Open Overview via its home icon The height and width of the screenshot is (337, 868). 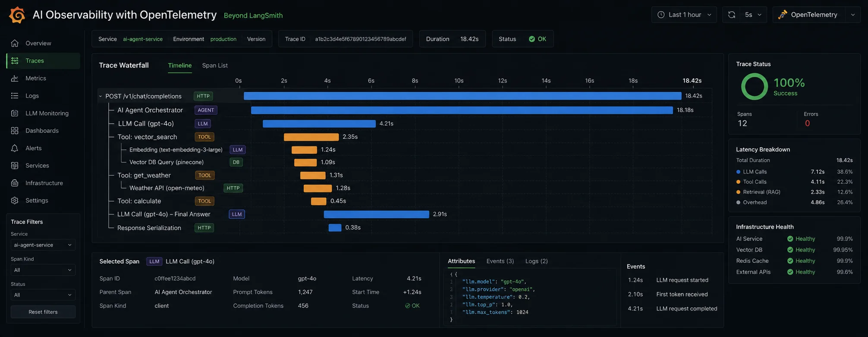coord(15,43)
